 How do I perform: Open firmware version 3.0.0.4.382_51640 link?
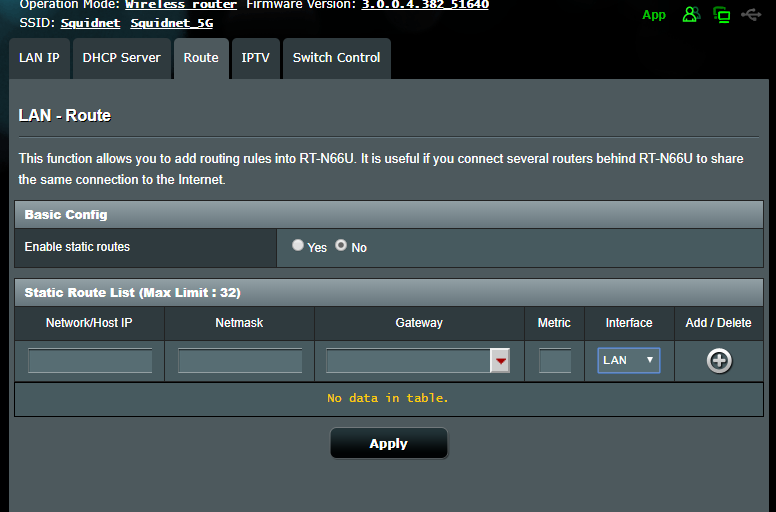425,5
